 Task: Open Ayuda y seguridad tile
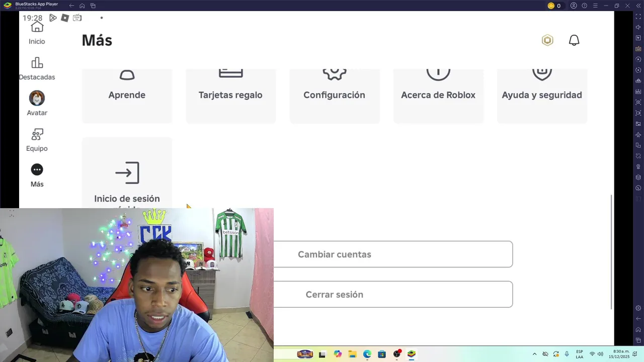tap(542, 96)
